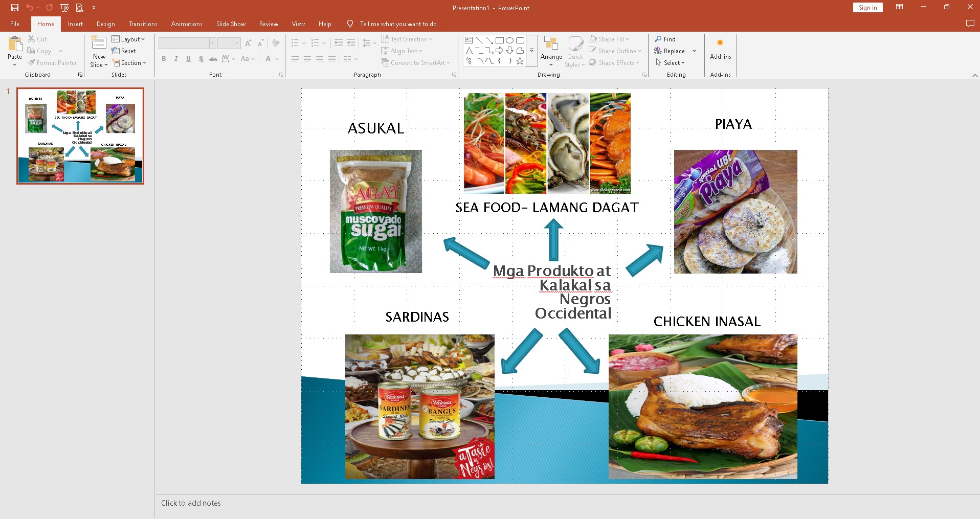This screenshot has height=519, width=980.
Task: Start slideshow from beginning icon
Action: pyautogui.click(x=64, y=8)
